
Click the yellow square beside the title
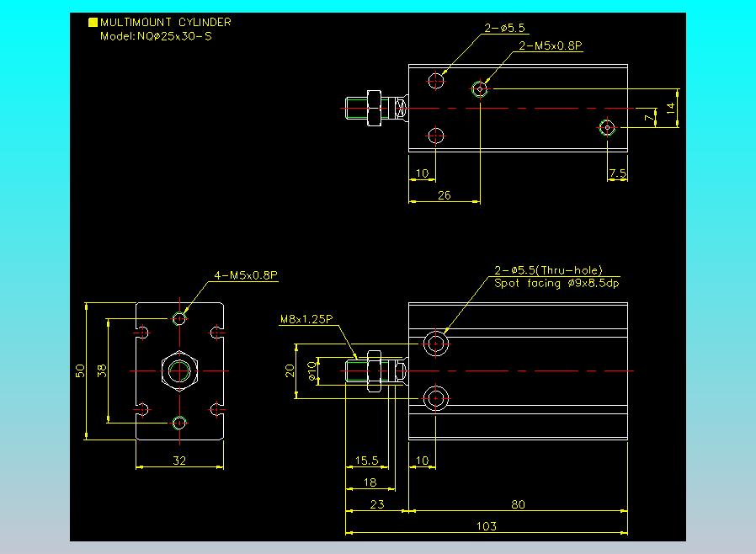tap(93, 22)
